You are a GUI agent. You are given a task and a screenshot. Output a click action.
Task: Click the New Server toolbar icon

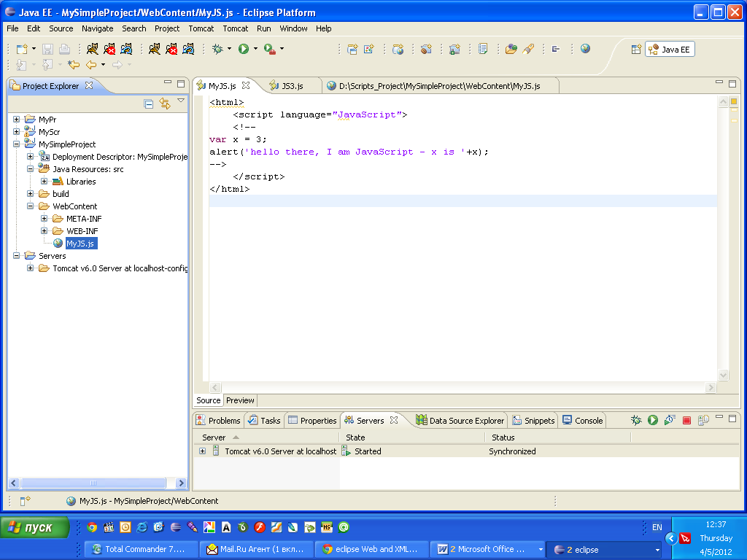coord(352,49)
